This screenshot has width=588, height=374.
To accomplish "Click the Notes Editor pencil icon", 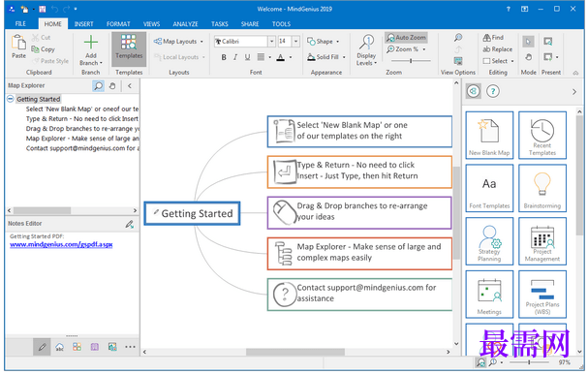I will tap(130, 225).
